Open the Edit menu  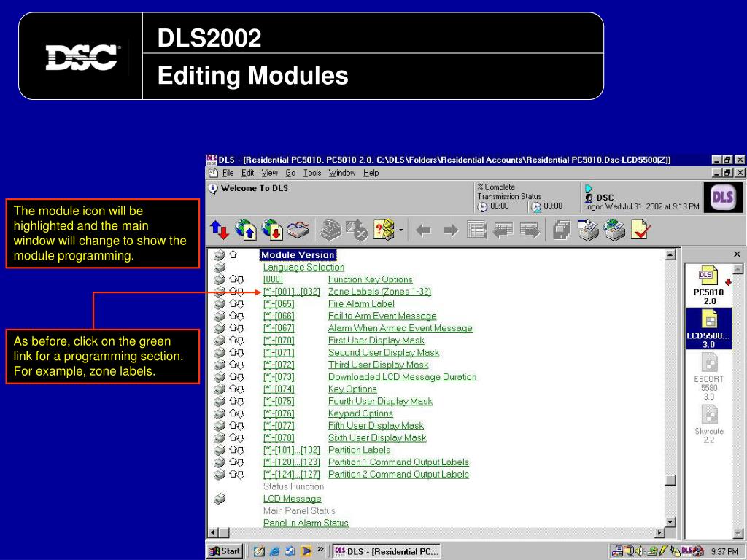(247, 173)
